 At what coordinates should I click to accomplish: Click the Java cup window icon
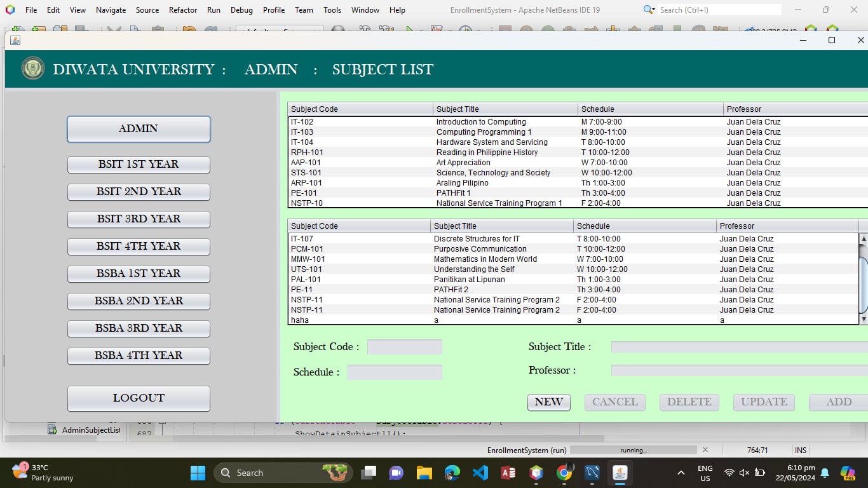coord(15,40)
